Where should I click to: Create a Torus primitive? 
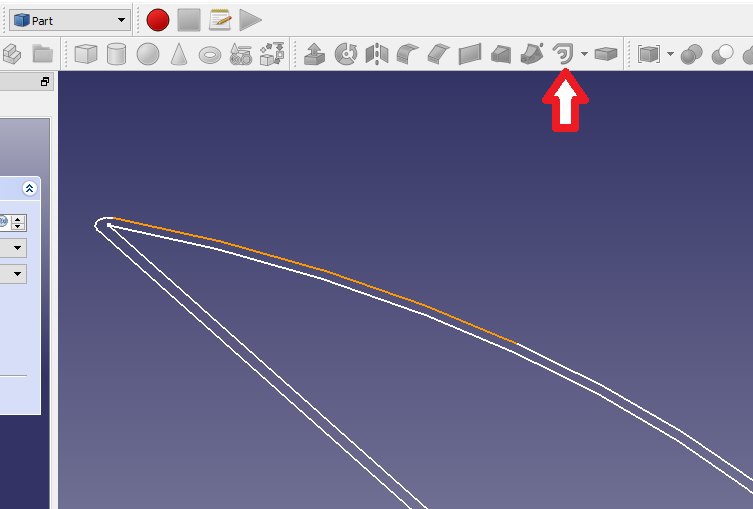[x=210, y=55]
